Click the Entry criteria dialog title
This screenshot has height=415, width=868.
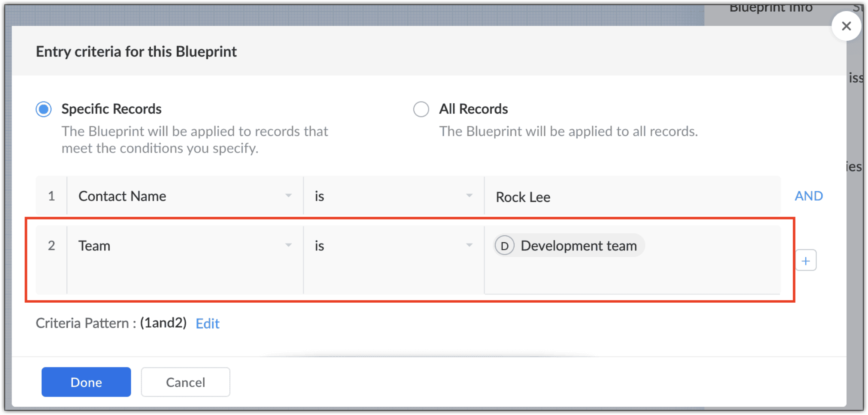(x=136, y=51)
